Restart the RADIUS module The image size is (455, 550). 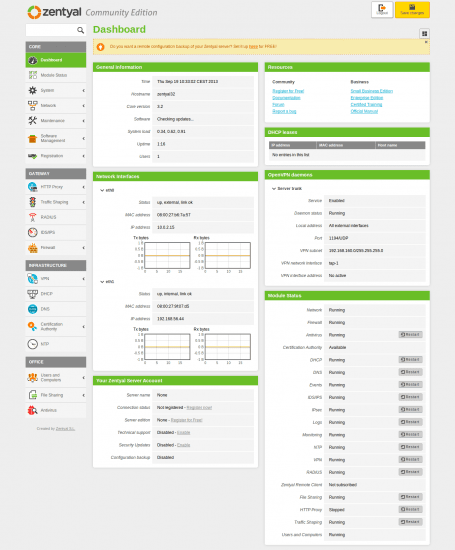pos(410,472)
